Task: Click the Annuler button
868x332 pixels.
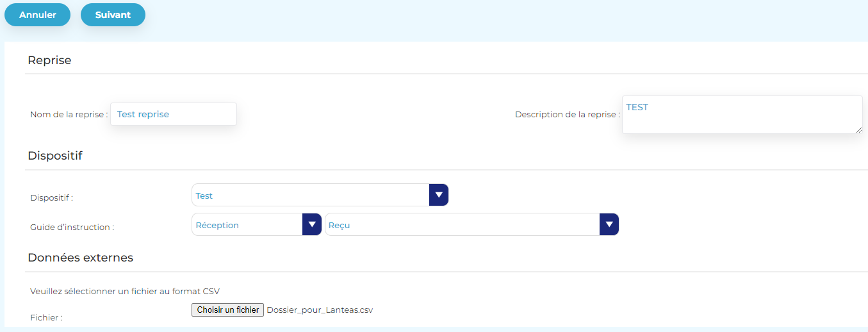Action: pos(37,15)
